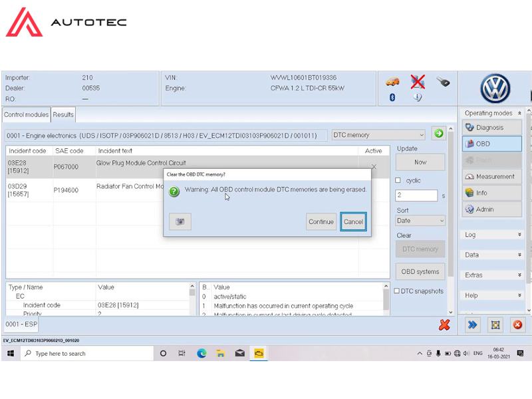
Task: Click Cancel in the clear DTC dialog
Action: click(x=353, y=221)
